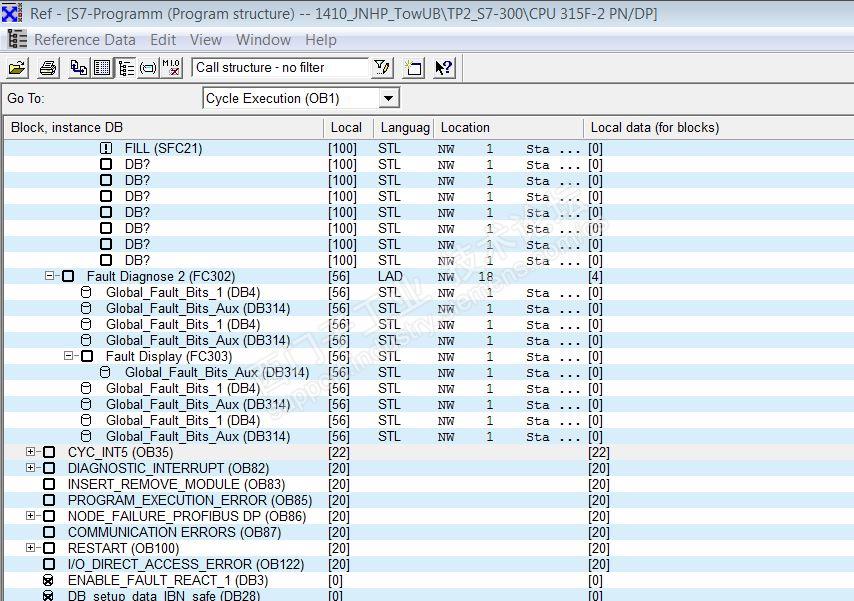Click local data '[4]' of Fault Diagnose 2
854x601 pixels.
point(595,276)
